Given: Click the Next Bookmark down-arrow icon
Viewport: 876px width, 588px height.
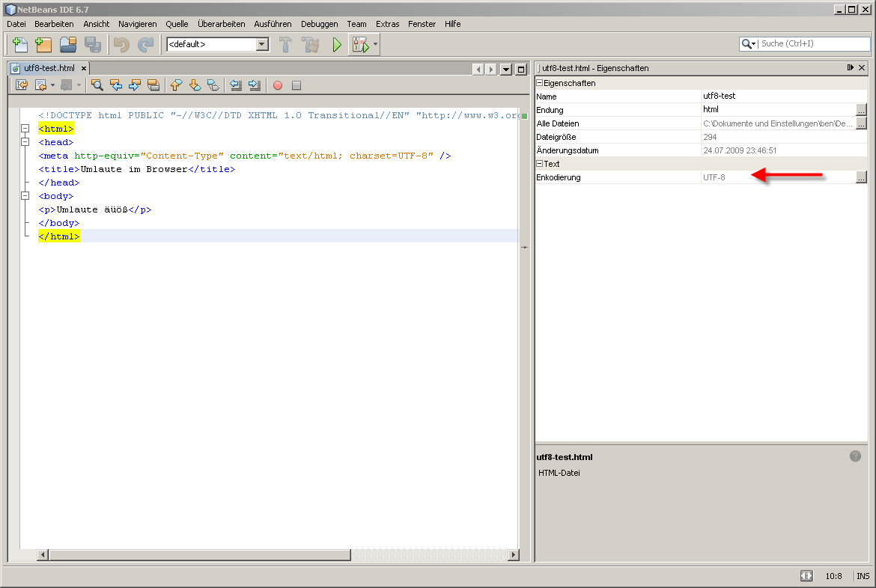Looking at the screenshot, I should pos(195,85).
